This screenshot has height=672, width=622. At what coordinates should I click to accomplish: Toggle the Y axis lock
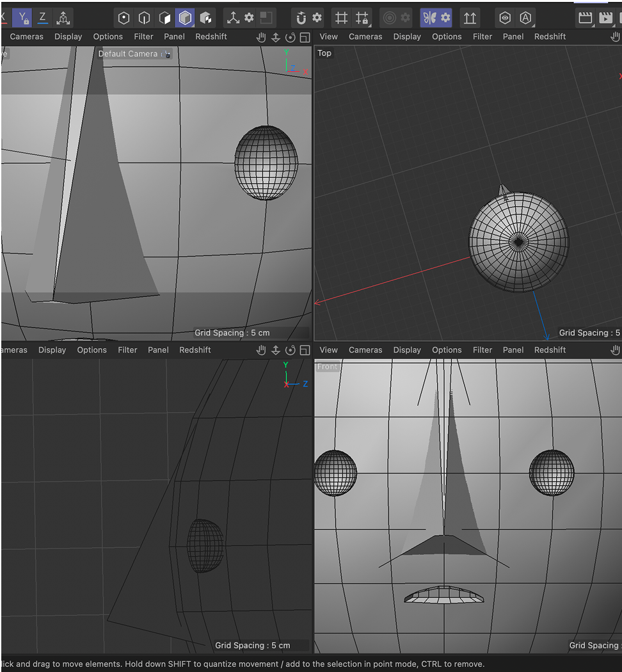22,17
